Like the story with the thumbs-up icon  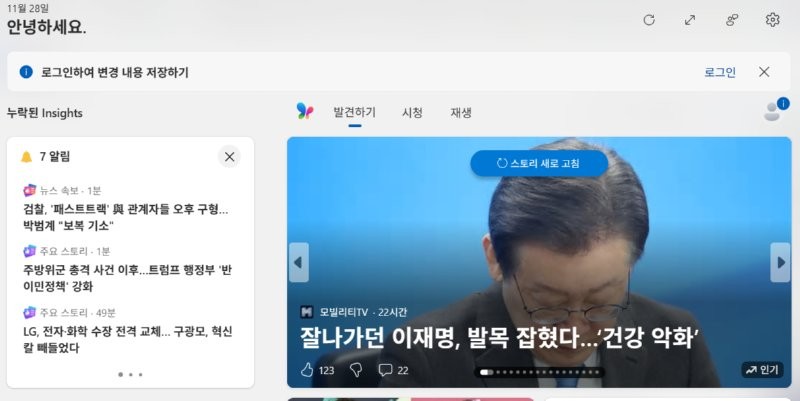coord(307,370)
